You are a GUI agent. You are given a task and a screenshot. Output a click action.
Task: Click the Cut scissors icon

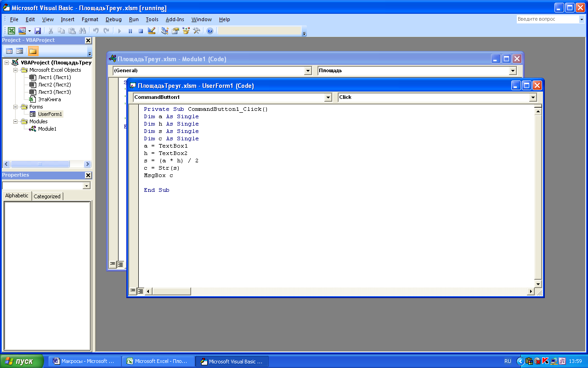51,31
